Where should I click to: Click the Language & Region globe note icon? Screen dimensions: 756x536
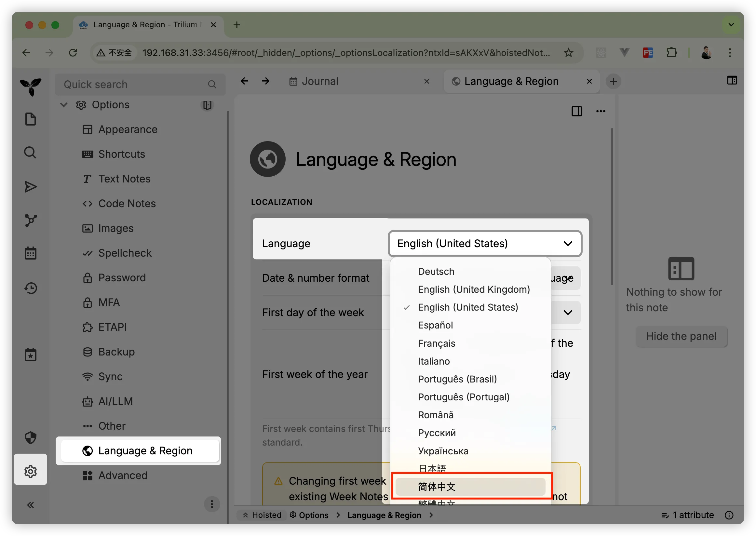tap(268, 159)
